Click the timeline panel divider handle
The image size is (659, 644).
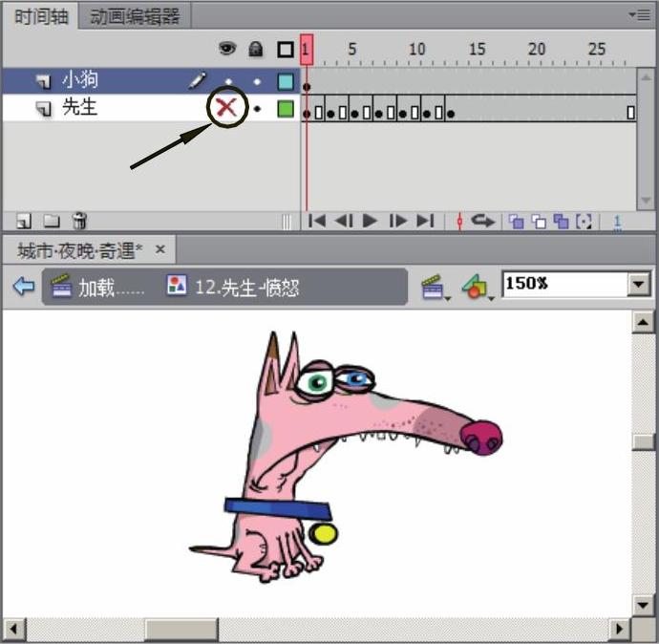(x=287, y=222)
